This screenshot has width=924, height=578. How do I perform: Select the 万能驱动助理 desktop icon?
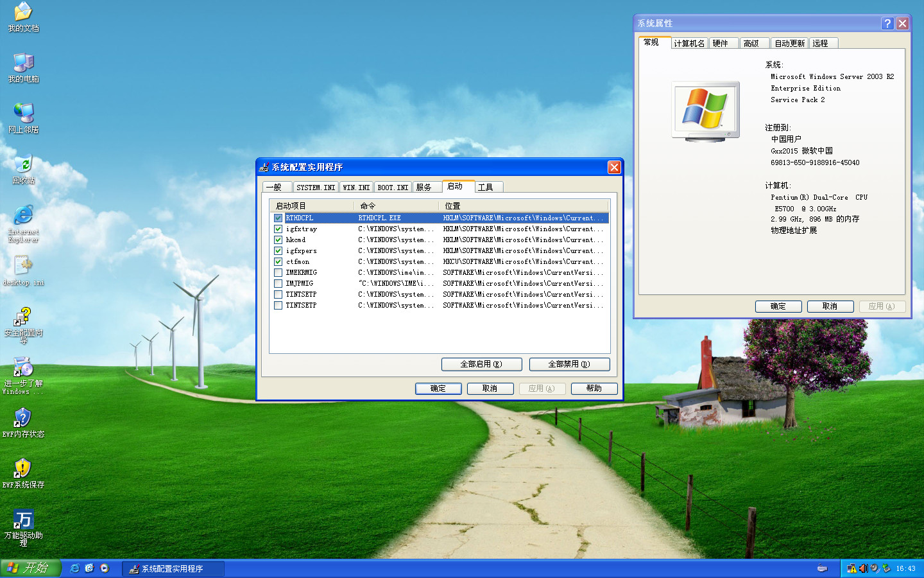click(x=23, y=528)
